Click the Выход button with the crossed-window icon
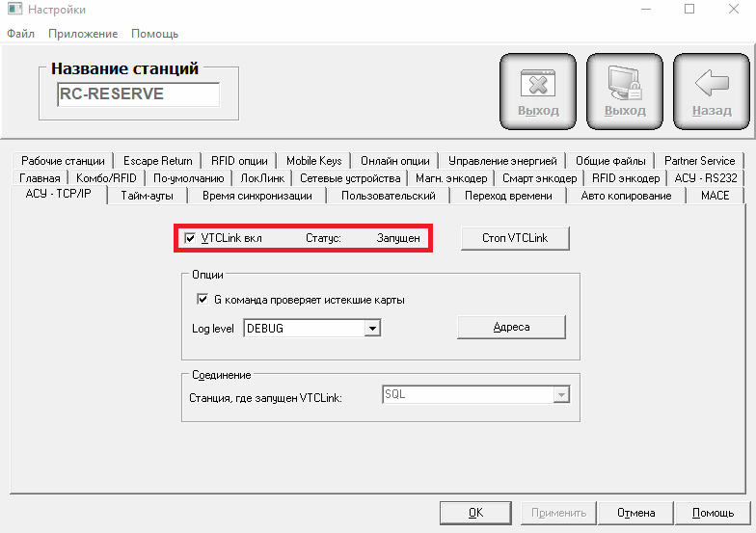 538,92
